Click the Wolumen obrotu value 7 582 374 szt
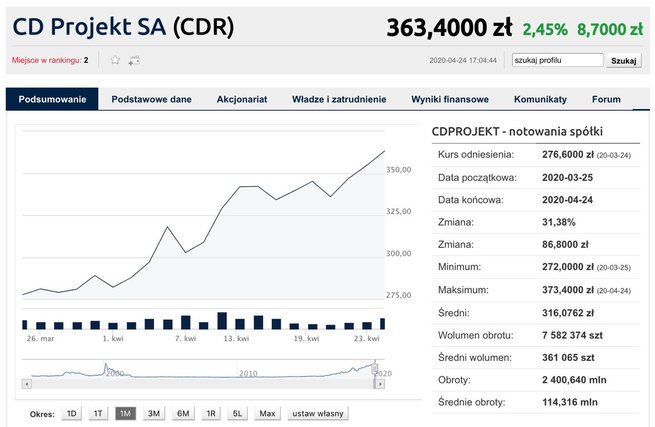The height and width of the screenshot is (427, 655). [572, 335]
